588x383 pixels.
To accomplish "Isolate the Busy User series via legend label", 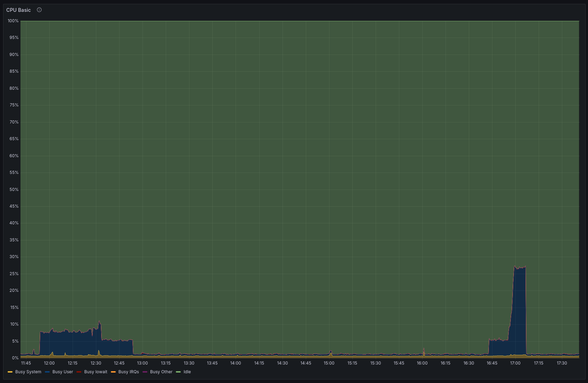I will [x=63, y=372].
